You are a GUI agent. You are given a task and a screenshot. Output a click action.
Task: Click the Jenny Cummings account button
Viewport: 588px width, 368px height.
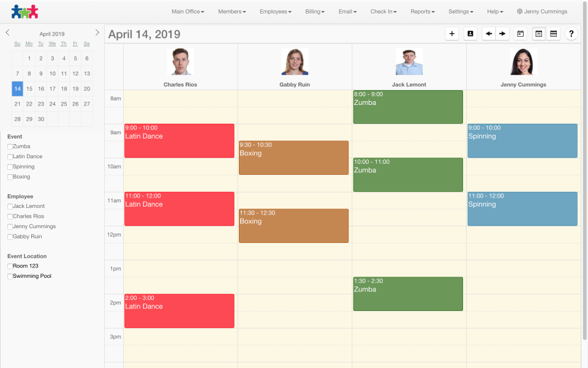(542, 10)
